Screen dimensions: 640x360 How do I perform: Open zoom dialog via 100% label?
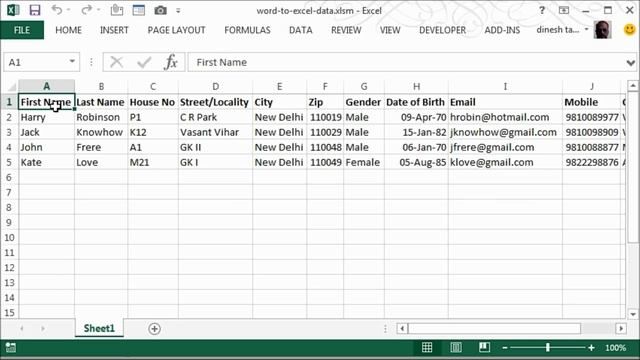616,348
